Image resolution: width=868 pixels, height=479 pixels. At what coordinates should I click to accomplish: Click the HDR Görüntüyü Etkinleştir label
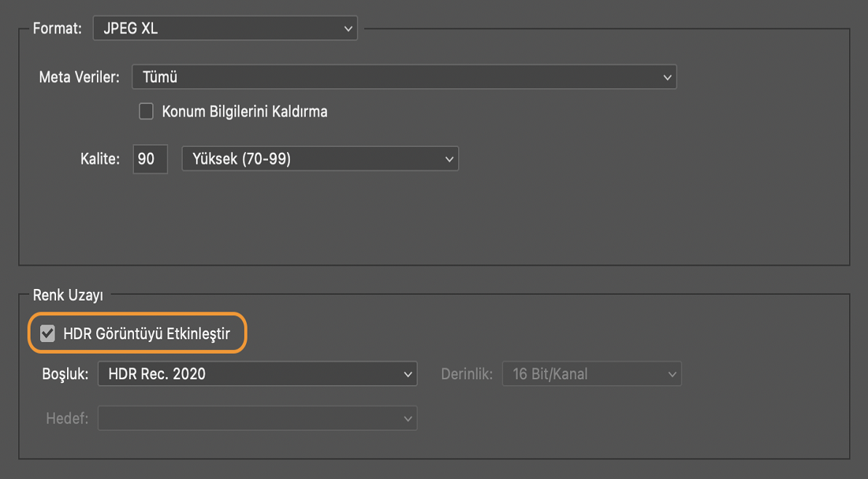(x=146, y=334)
